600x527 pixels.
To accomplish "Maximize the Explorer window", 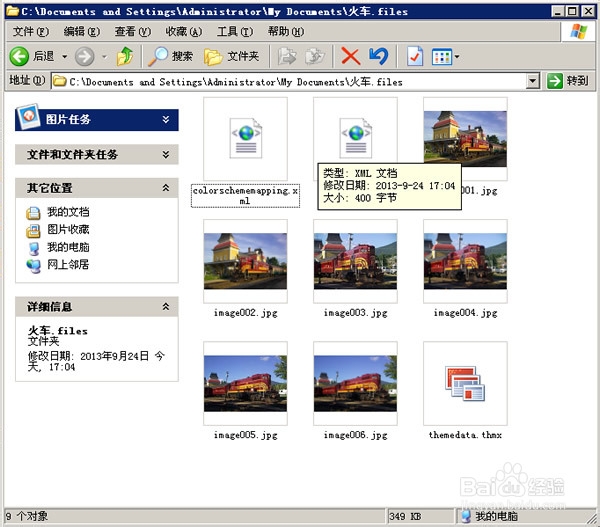I will 573,11.
